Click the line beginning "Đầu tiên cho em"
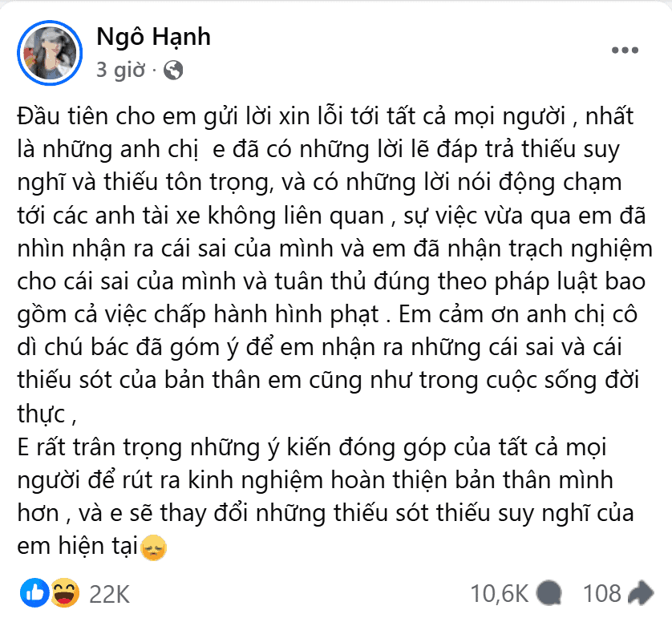 click(325, 117)
